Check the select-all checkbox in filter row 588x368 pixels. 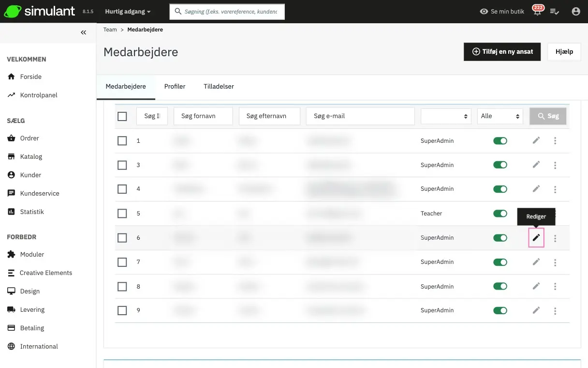tap(122, 116)
